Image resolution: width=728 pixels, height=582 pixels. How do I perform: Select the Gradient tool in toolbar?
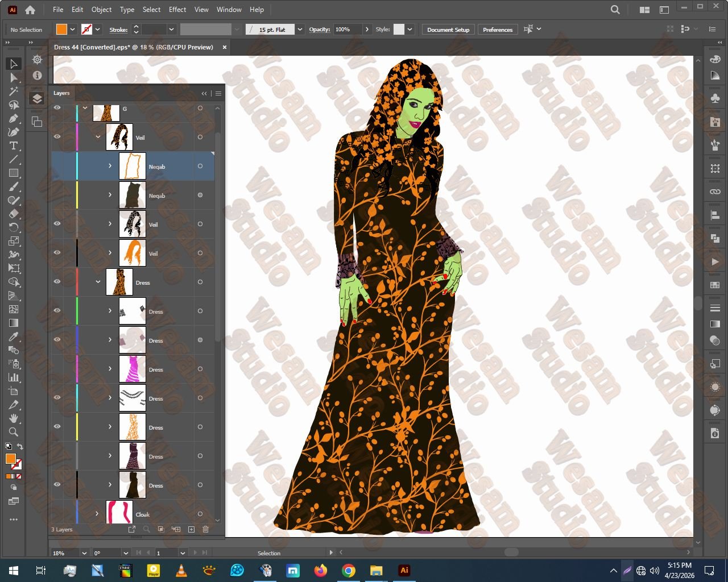point(14,323)
